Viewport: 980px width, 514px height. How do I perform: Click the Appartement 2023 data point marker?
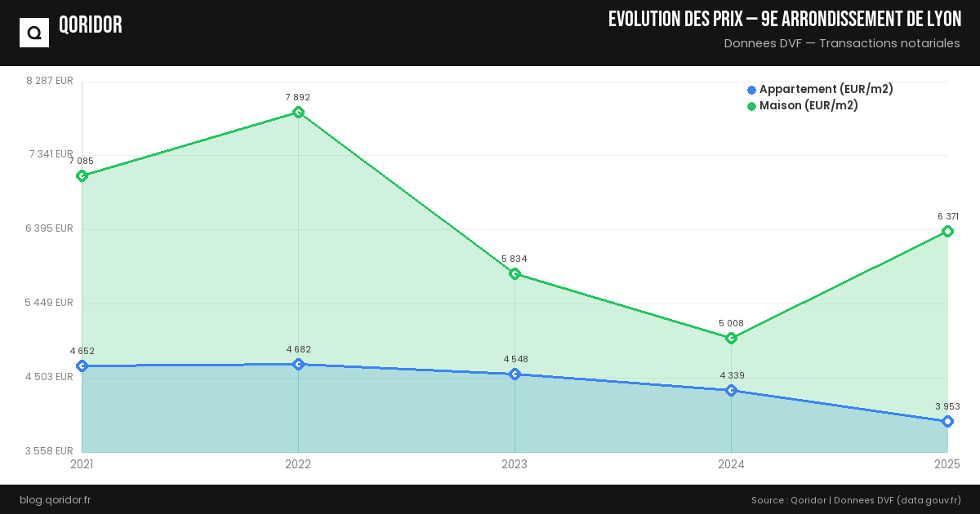(514, 374)
